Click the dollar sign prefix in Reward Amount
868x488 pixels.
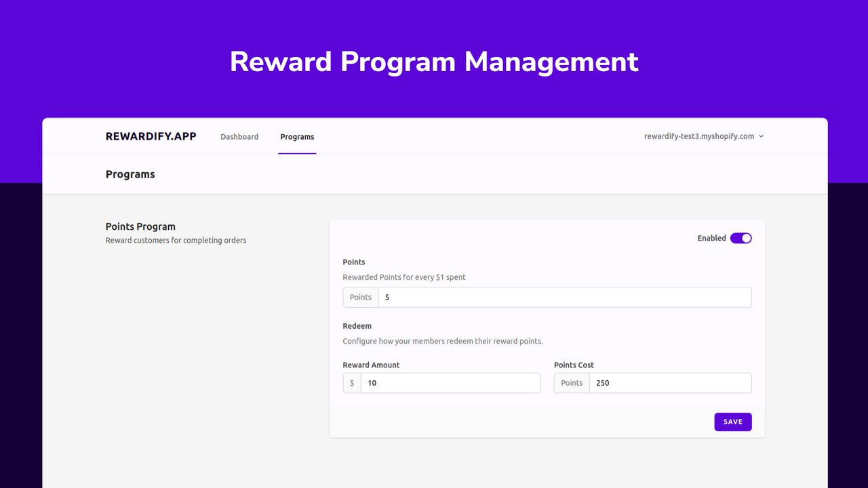pyautogui.click(x=351, y=383)
